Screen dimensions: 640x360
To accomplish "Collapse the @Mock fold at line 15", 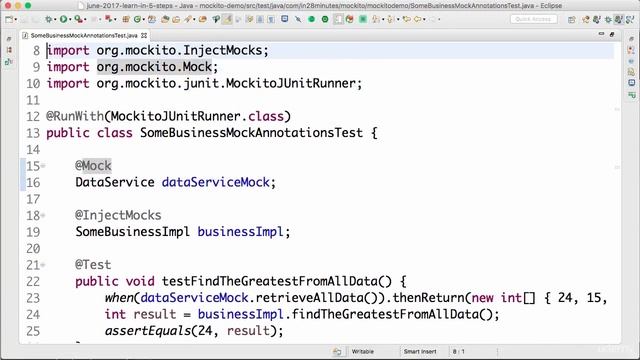I will click(43, 166).
